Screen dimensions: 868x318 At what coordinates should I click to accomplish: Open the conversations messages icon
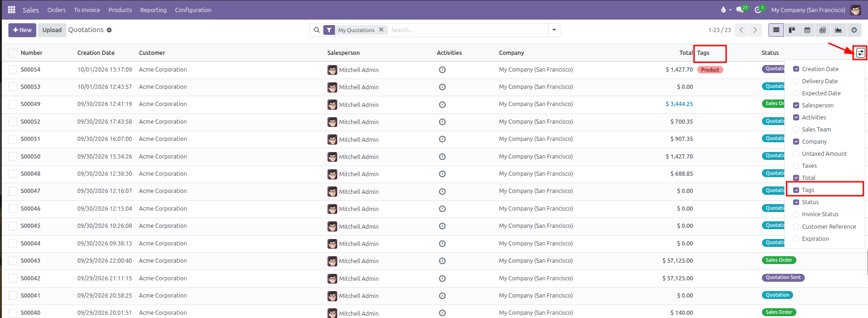pos(740,10)
